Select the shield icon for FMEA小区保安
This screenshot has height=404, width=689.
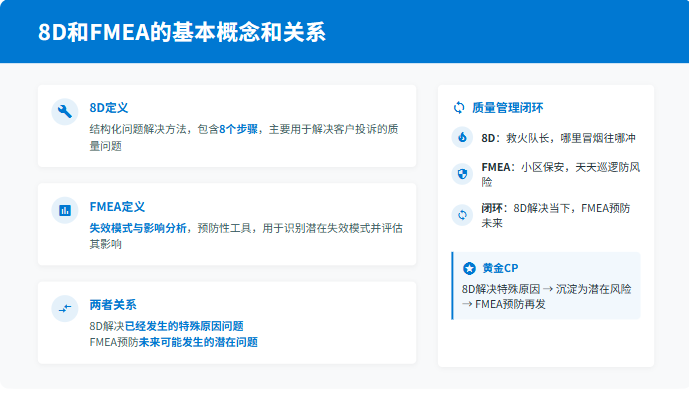tap(462, 174)
